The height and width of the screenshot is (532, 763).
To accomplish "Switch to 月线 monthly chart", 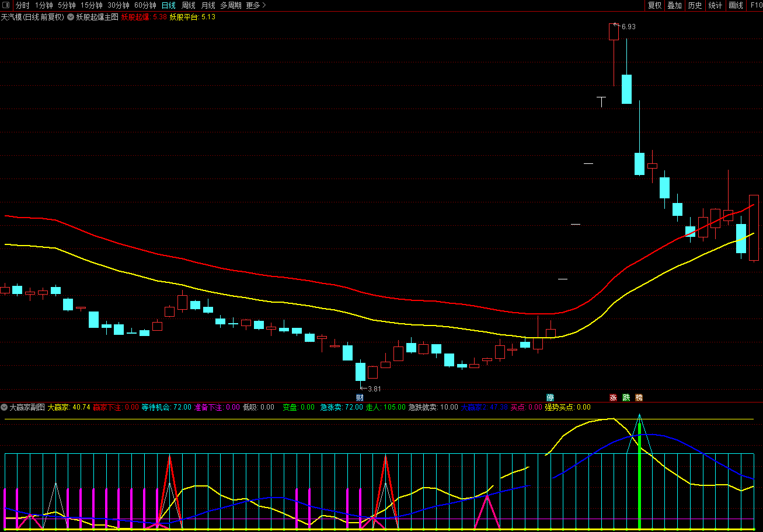I will [208, 5].
